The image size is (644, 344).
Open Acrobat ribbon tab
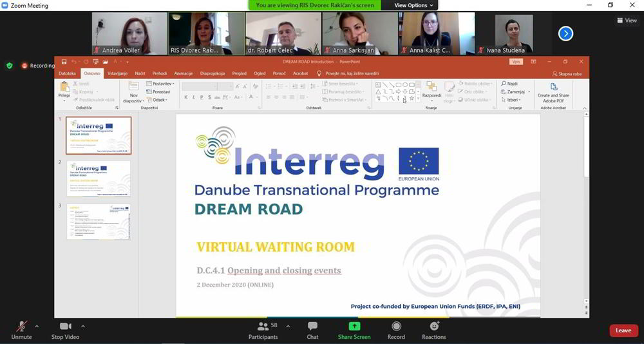(x=300, y=73)
